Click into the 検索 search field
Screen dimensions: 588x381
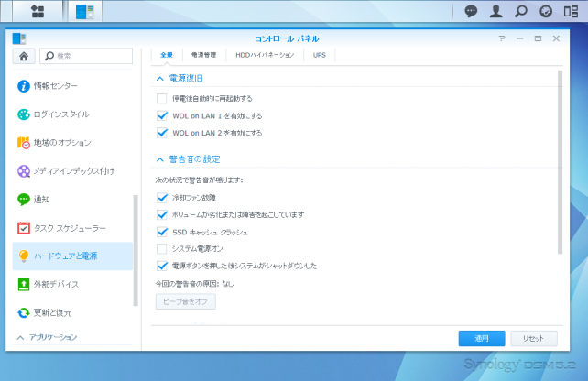click(86, 56)
